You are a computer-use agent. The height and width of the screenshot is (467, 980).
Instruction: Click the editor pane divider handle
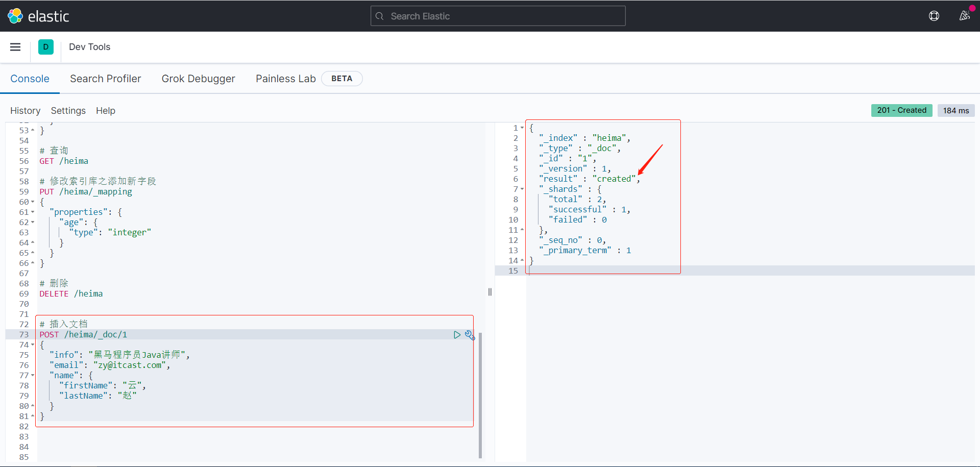click(x=490, y=292)
